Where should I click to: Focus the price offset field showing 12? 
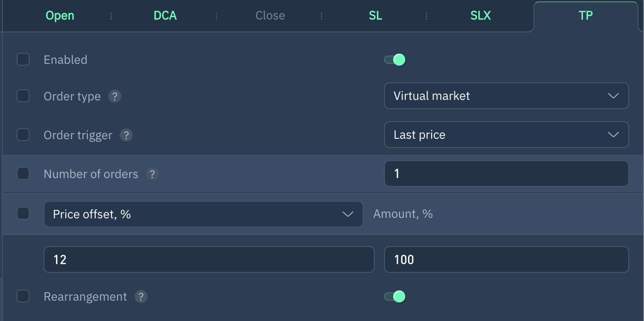(x=209, y=259)
